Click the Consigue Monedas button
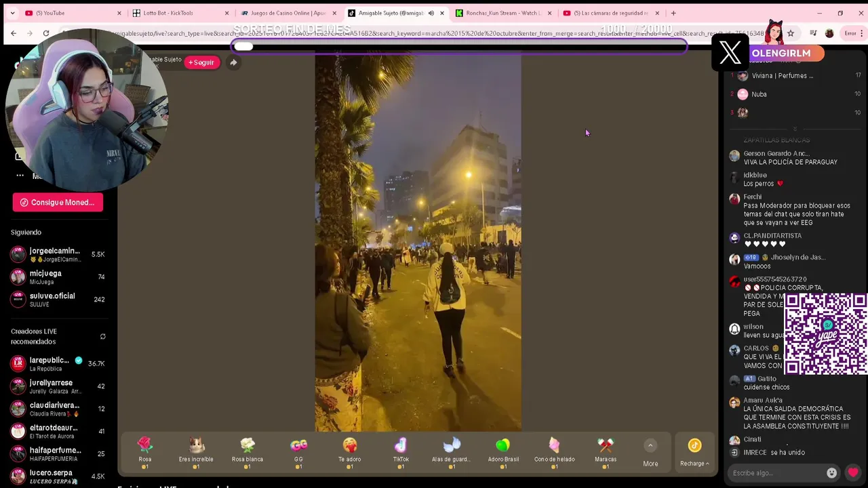The image size is (868, 488). pos(58,202)
